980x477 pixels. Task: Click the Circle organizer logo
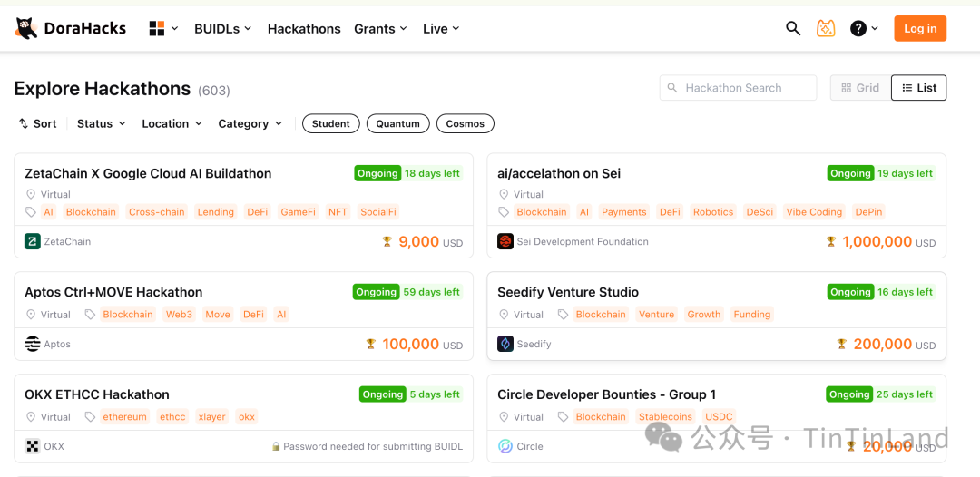[x=505, y=446]
